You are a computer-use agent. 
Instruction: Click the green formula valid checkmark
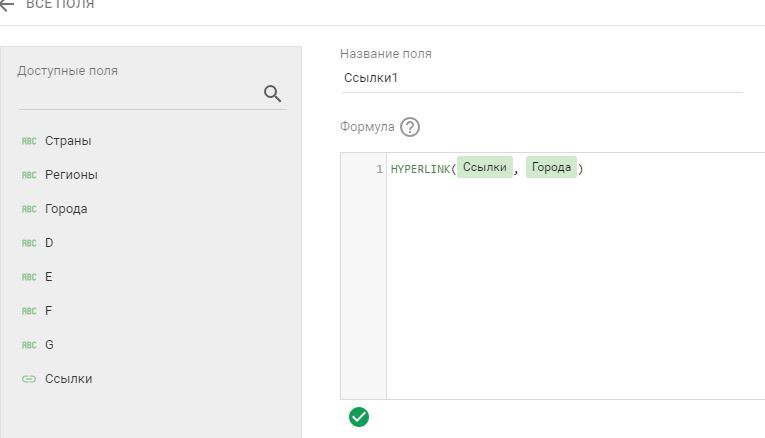(359, 417)
